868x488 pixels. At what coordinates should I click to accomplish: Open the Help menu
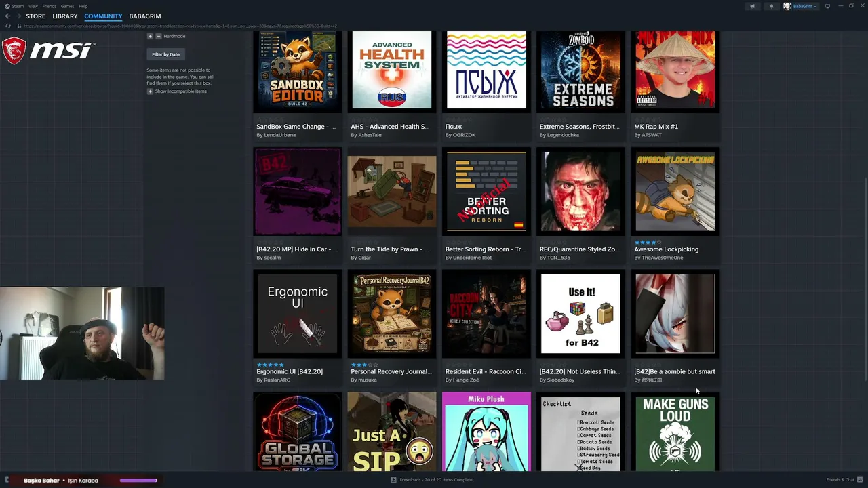tap(83, 6)
